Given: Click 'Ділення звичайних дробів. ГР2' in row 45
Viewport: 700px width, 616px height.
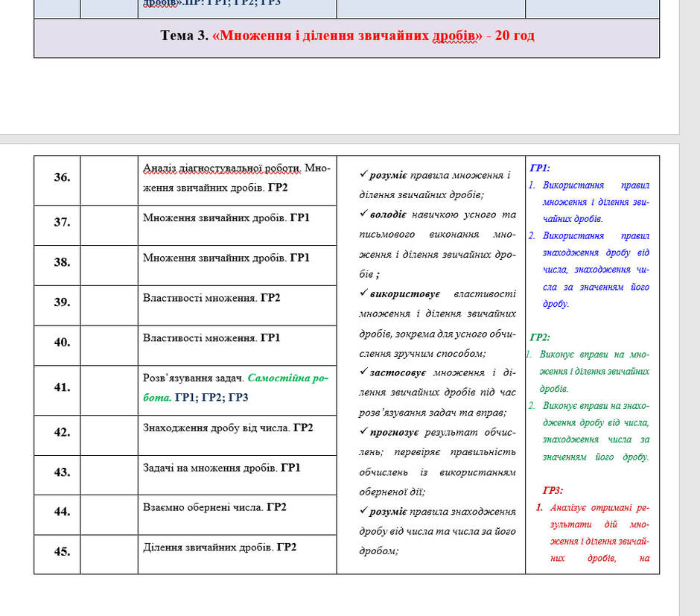Looking at the screenshot, I should 219,547.
